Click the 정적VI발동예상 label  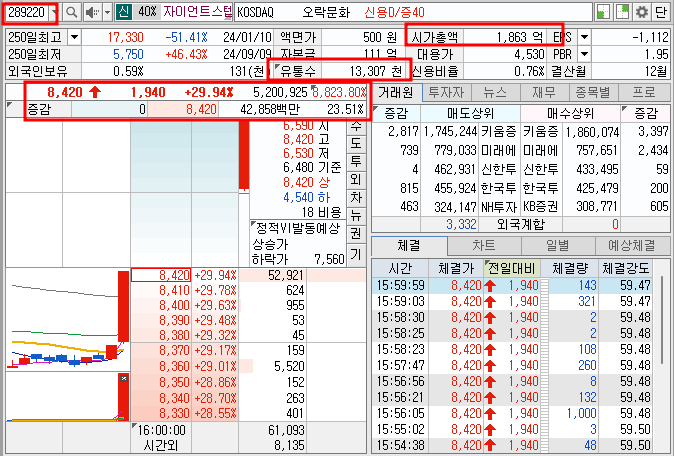click(297, 228)
